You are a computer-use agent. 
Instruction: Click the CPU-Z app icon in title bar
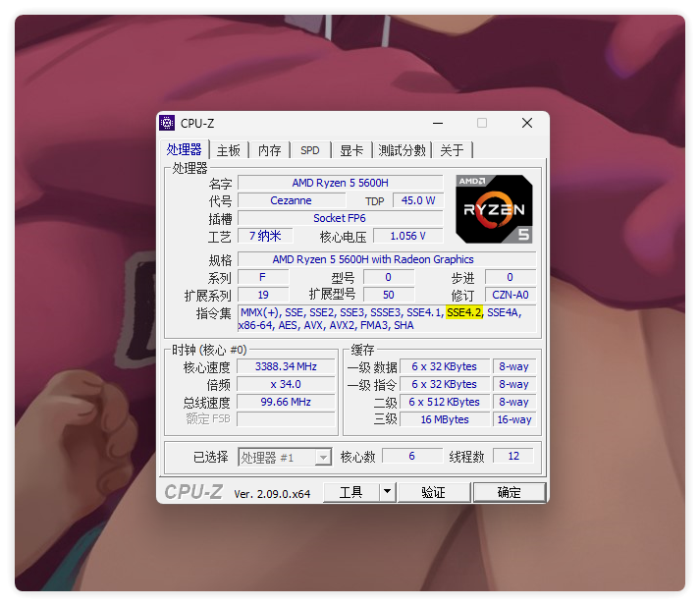click(x=167, y=123)
